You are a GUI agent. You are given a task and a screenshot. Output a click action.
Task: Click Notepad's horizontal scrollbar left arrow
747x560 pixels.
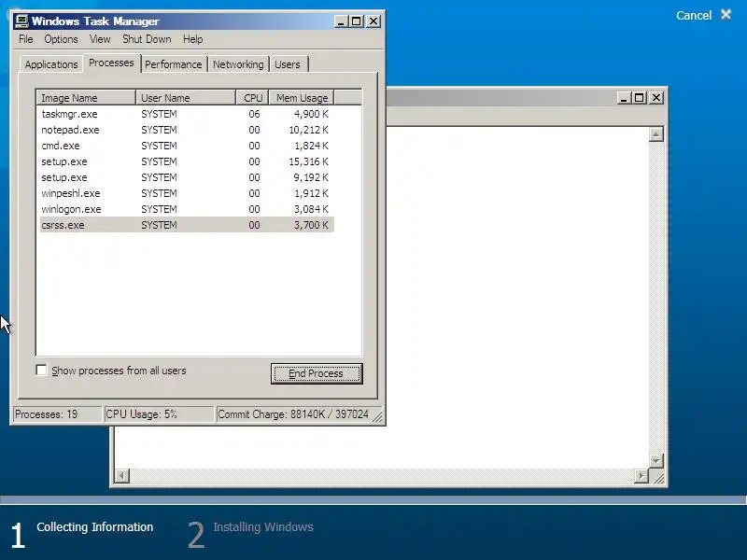(122, 476)
